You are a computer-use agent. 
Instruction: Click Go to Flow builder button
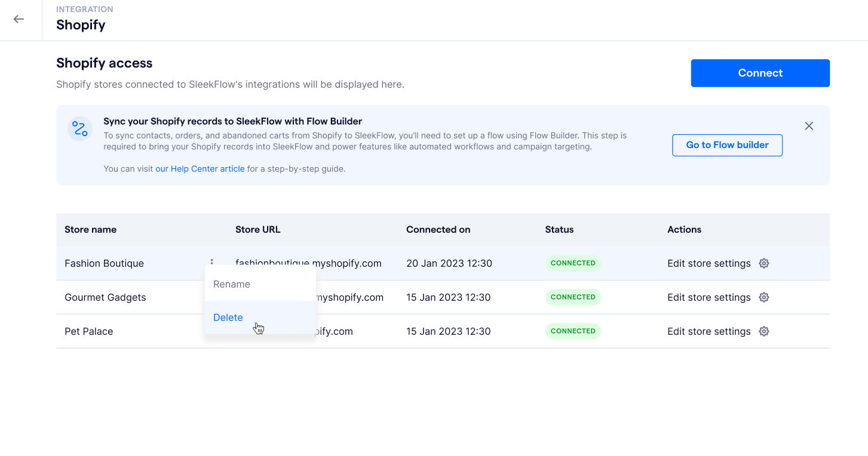click(x=727, y=145)
